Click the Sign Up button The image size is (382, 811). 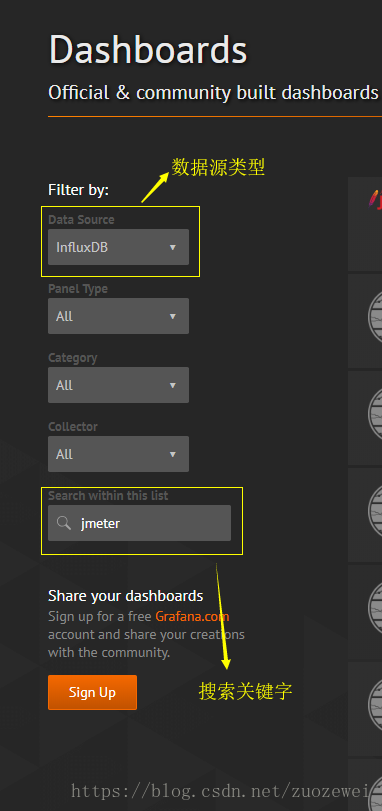93,692
